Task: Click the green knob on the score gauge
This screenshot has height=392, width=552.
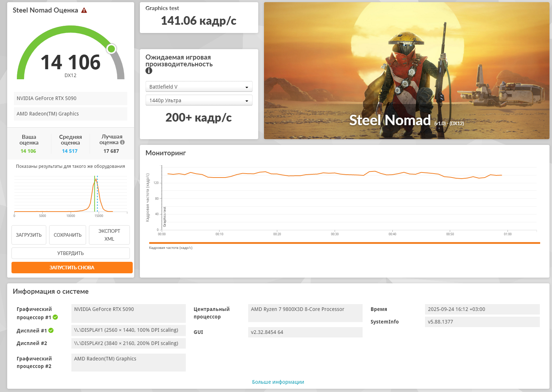Action: pyautogui.click(x=112, y=49)
